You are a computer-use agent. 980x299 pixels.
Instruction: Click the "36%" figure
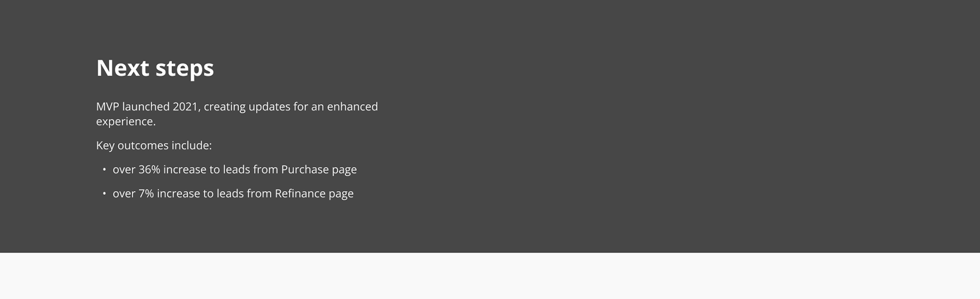pos(149,170)
